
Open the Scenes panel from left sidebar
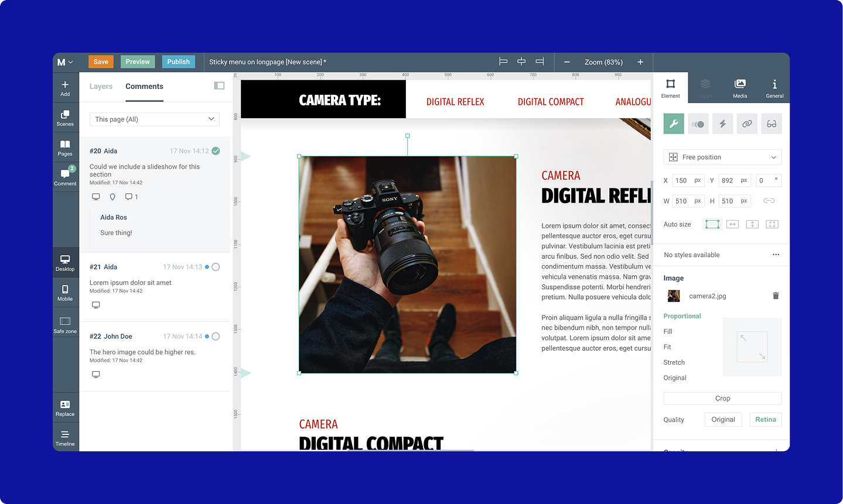(x=65, y=117)
